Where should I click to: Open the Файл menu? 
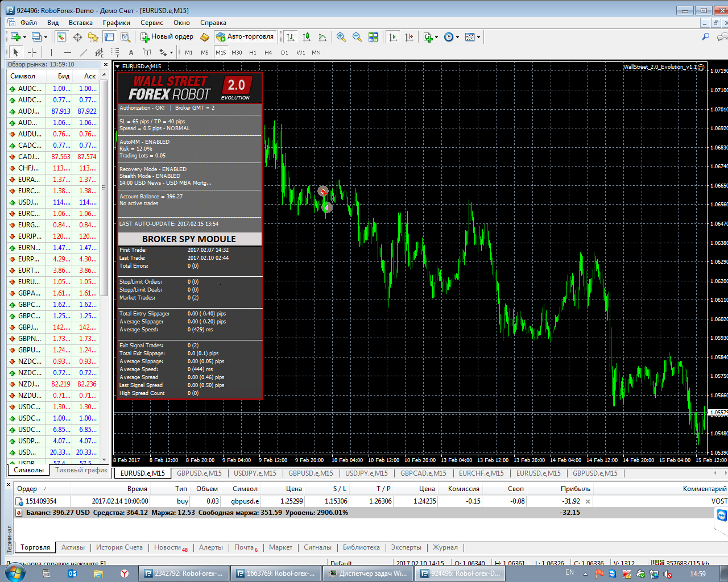28,23
